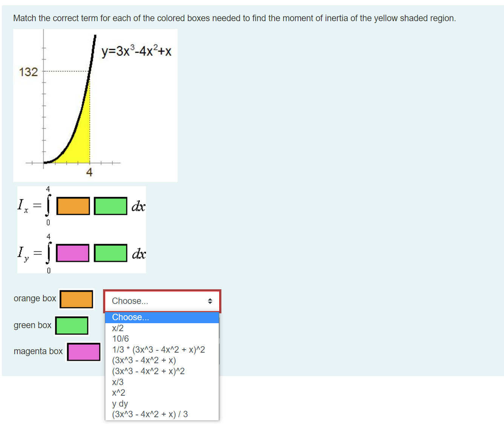This screenshot has width=504, height=424.
Task: Click the magenta box color swatch
Action: 83,352
